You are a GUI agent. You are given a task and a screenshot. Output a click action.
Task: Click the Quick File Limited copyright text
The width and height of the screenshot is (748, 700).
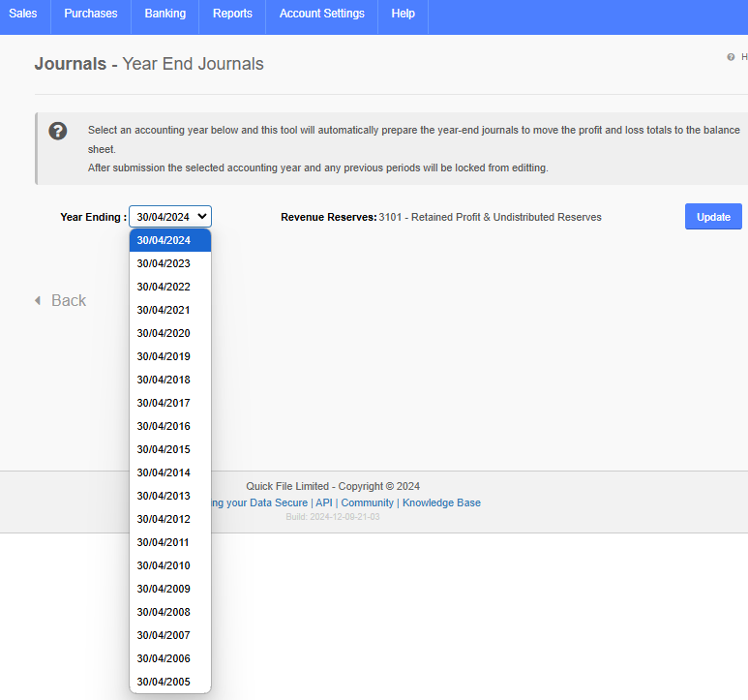[333, 486]
